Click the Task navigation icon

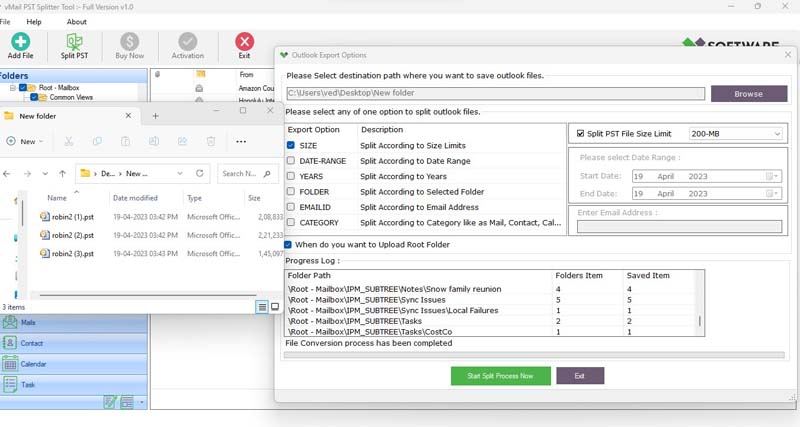pos(10,384)
